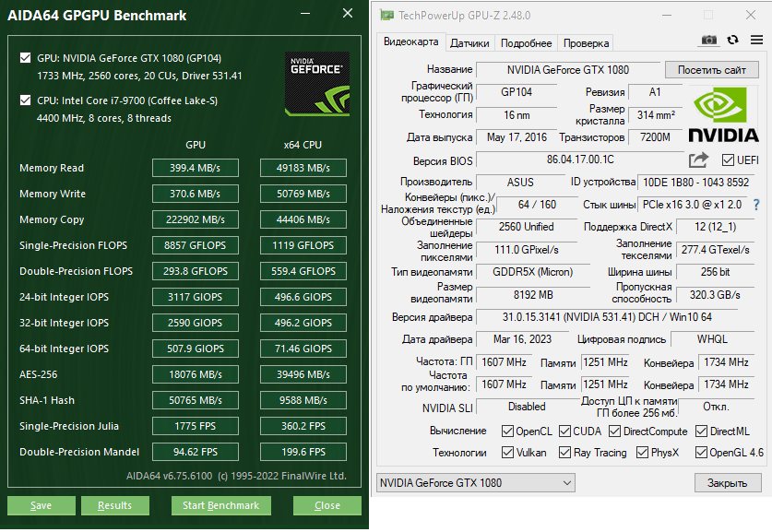Click the device ID 10DE 1B80 - 1043 8592
This screenshot has width=772, height=532.
coord(695,182)
